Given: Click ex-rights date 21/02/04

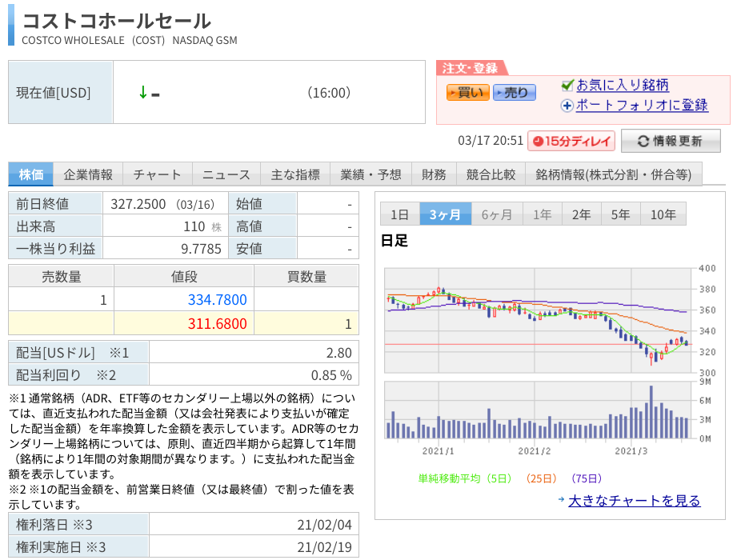Looking at the screenshot, I should click(x=324, y=525).
